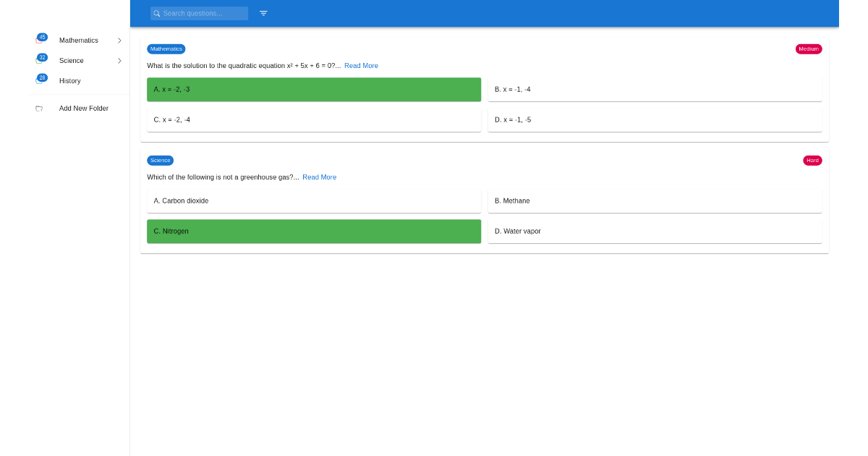Viewport: 868px width, 456px height.
Task: Expand the Science folder chevron
Action: click(x=119, y=61)
